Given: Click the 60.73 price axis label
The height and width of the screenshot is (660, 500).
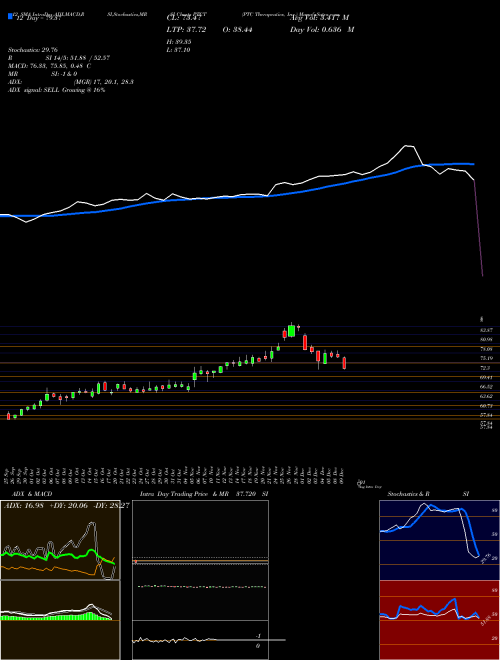Looking at the screenshot, I should click(x=487, y=406).
